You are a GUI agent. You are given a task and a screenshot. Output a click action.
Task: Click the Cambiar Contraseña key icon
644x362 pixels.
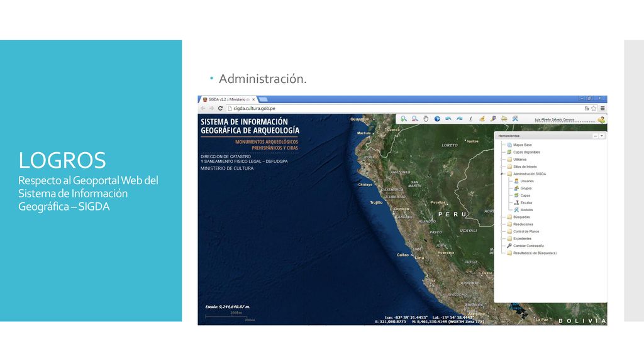pos(509,246)
